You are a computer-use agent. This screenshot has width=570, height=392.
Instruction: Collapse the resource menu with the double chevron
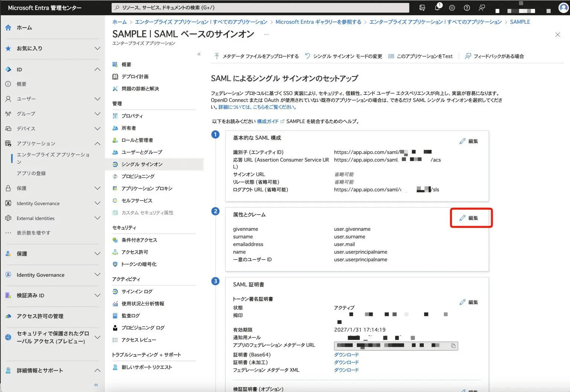pos(199,54)
